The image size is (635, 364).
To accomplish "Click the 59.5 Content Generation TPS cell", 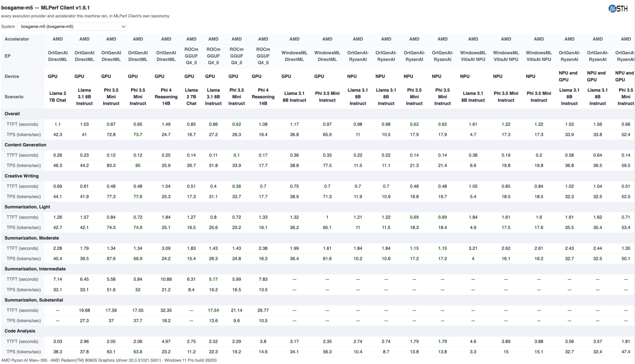I will tap(626, 166).
